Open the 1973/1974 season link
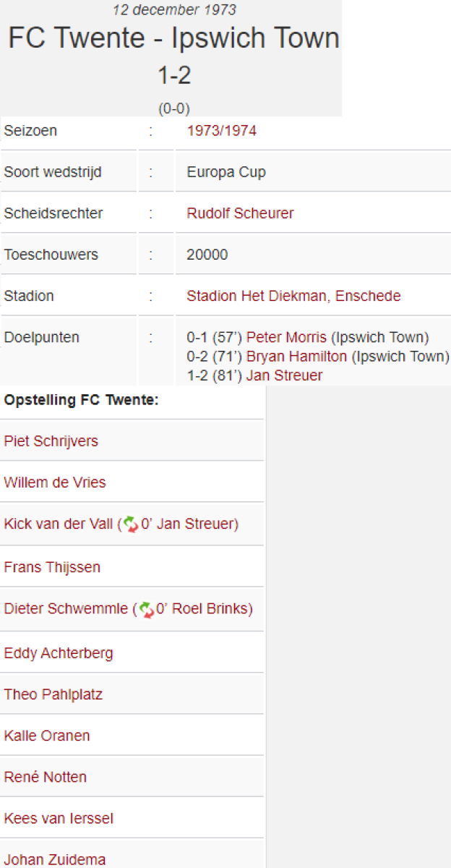 (x=221, y=131)
